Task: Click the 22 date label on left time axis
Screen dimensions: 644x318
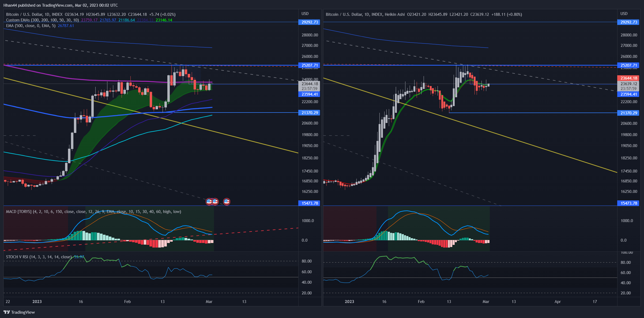Action: [x=8, y=302]
